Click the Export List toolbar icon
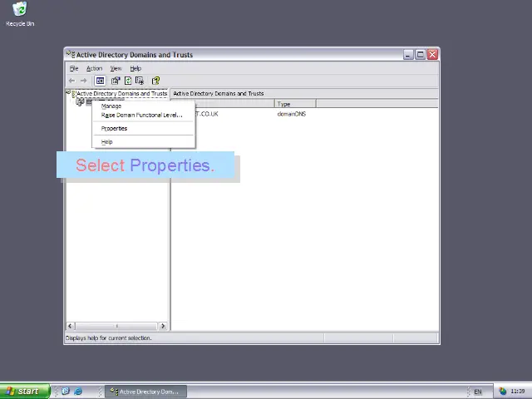This screenshot has height=399, width=532. (140, 81)
